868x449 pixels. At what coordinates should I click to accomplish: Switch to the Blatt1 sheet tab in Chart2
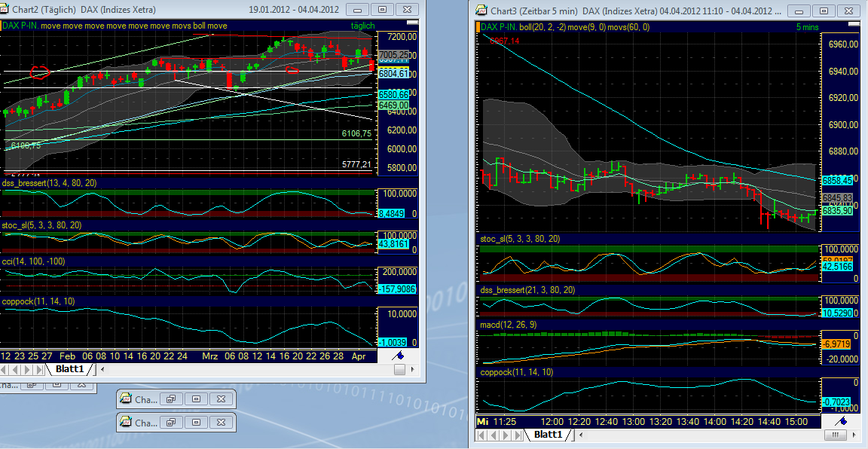(x=70, y=369)
